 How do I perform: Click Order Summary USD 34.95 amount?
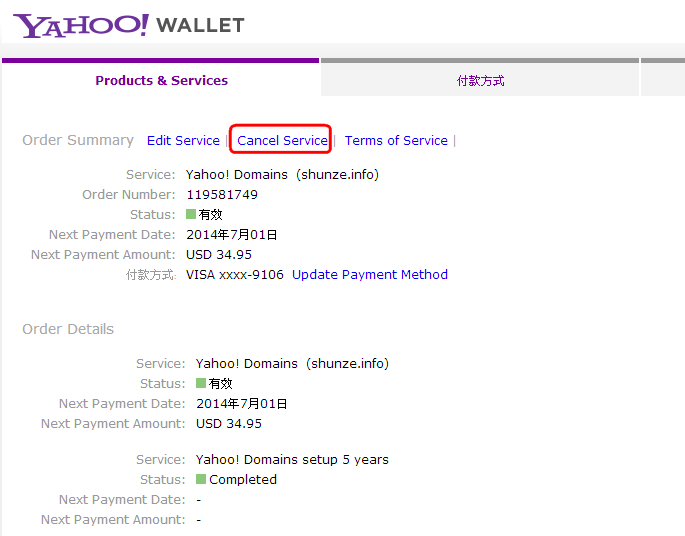pyautogui.click(x=219, y=255)
